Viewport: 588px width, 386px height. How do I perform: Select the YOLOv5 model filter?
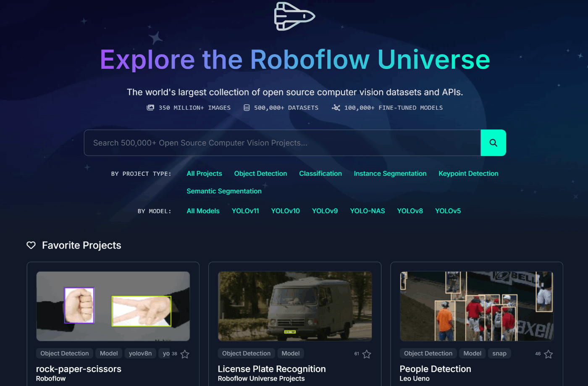click(448, 211)
